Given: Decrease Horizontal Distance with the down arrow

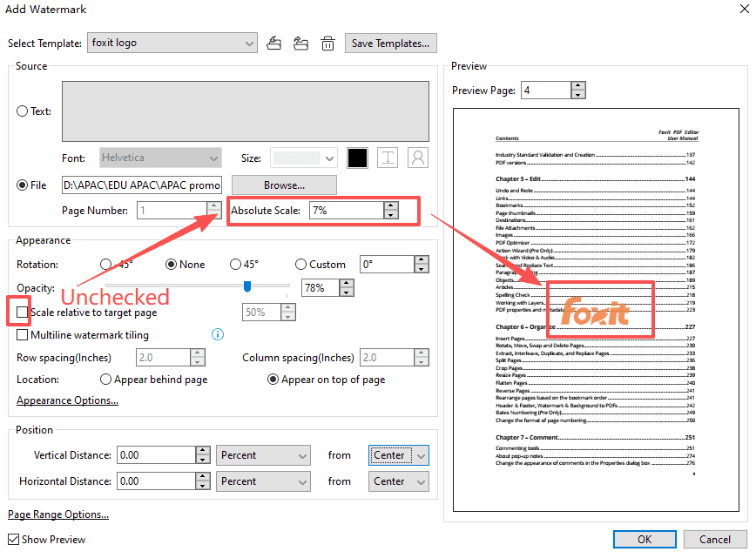Looking at the screenshot, I should tap(203, 485).
